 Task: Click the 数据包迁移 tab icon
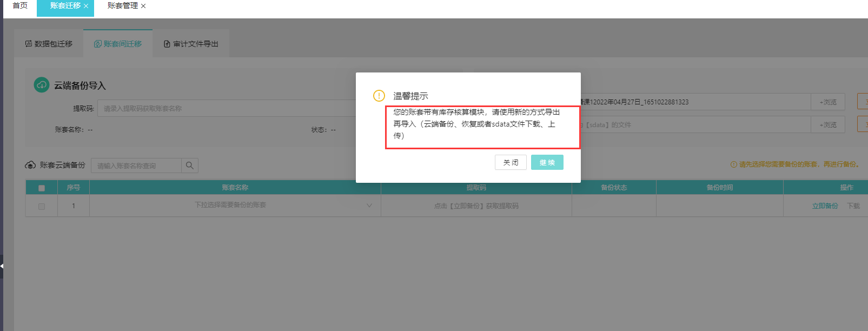29,44
